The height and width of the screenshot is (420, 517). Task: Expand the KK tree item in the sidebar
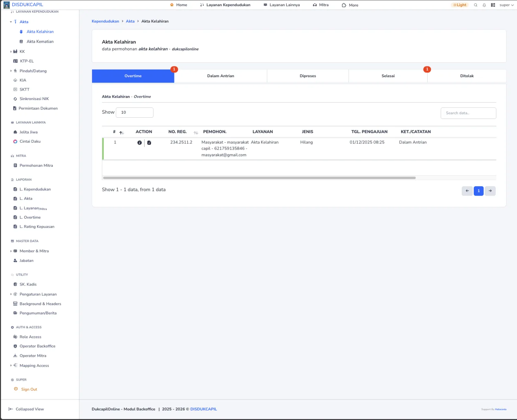11,51
